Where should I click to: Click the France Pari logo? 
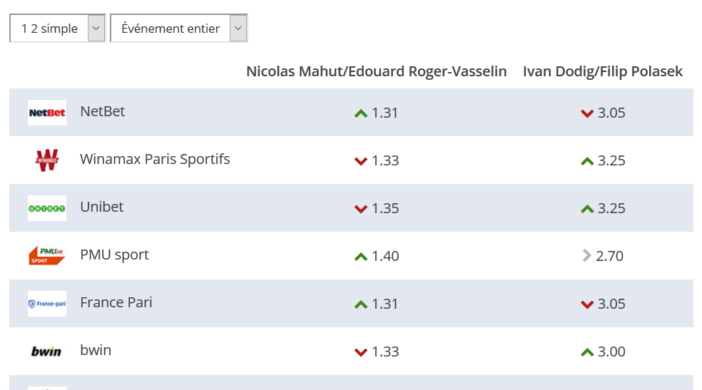click(x=47, y=304)
